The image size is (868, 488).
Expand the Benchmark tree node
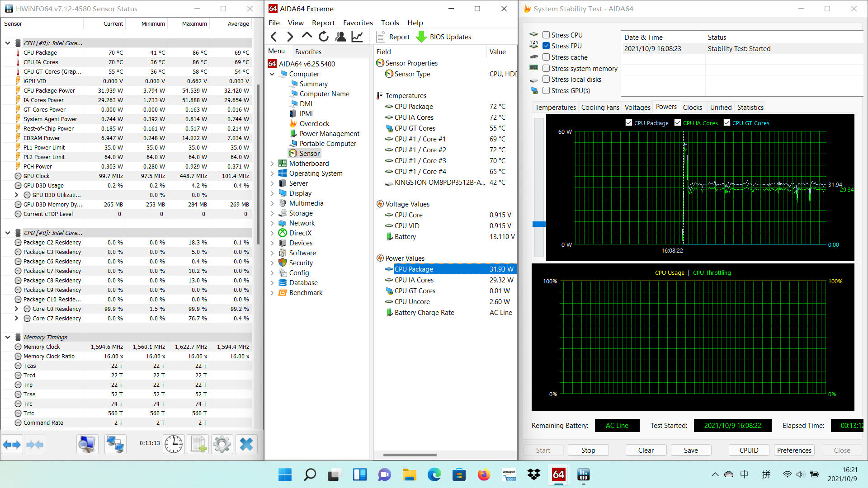(272, 293)
